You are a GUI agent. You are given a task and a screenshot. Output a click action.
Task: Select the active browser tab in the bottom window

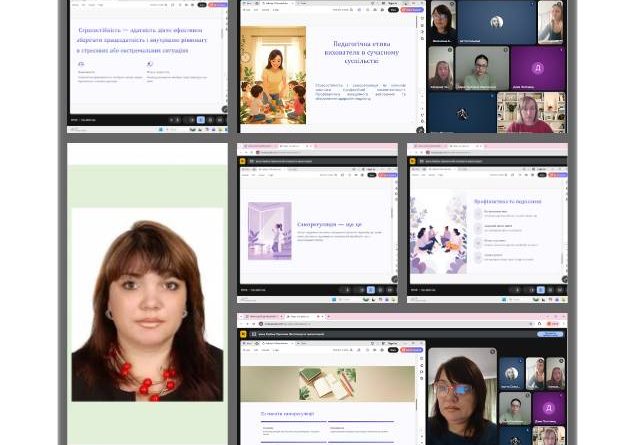pyautogui.click(x=302, y=316)
